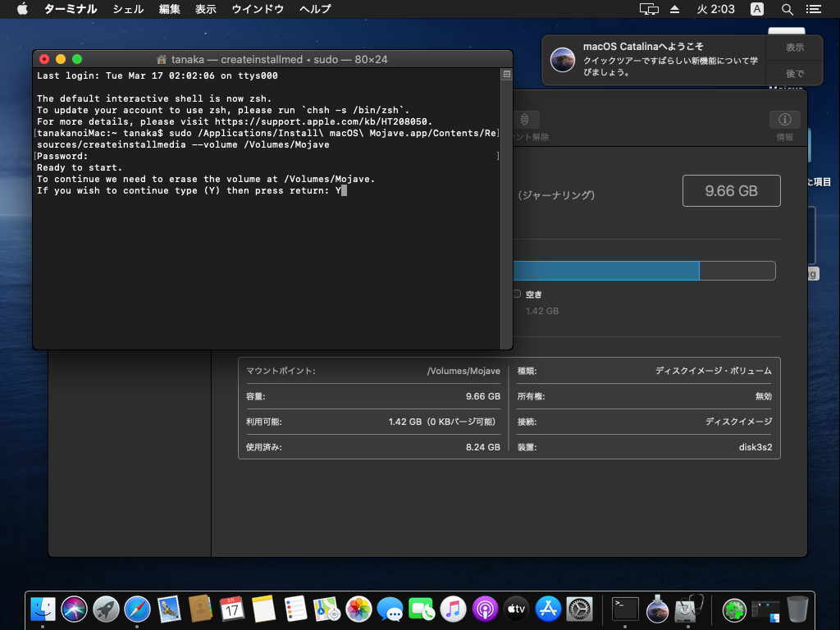Open the 編集 menu

[x=169, y=9]
